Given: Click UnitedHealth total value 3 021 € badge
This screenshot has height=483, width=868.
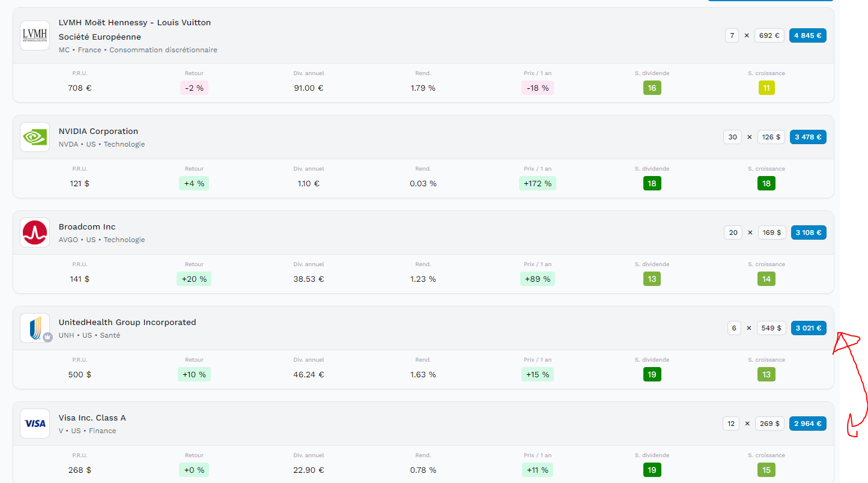Looking at the screenshot, I should click(809, 328).
